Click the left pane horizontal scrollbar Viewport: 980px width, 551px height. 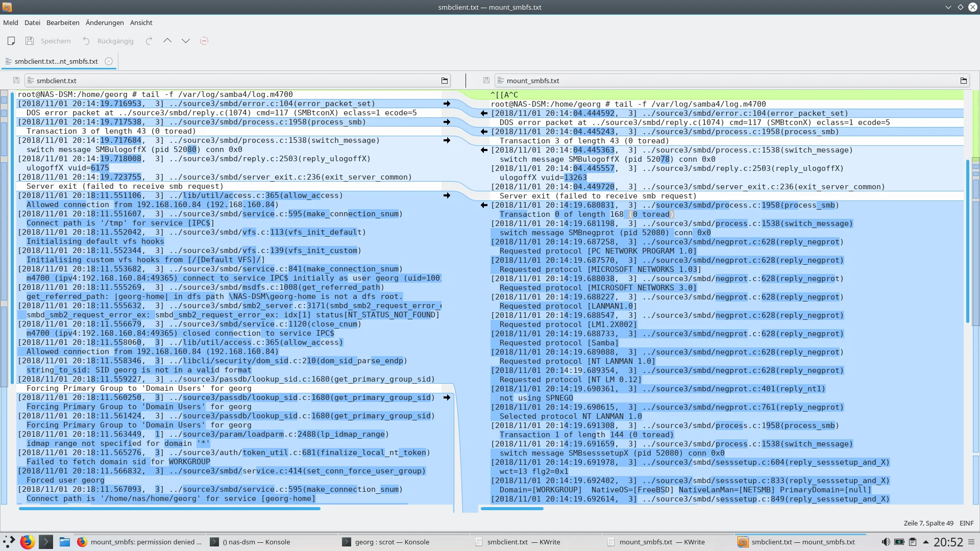(x=169, y=509)
